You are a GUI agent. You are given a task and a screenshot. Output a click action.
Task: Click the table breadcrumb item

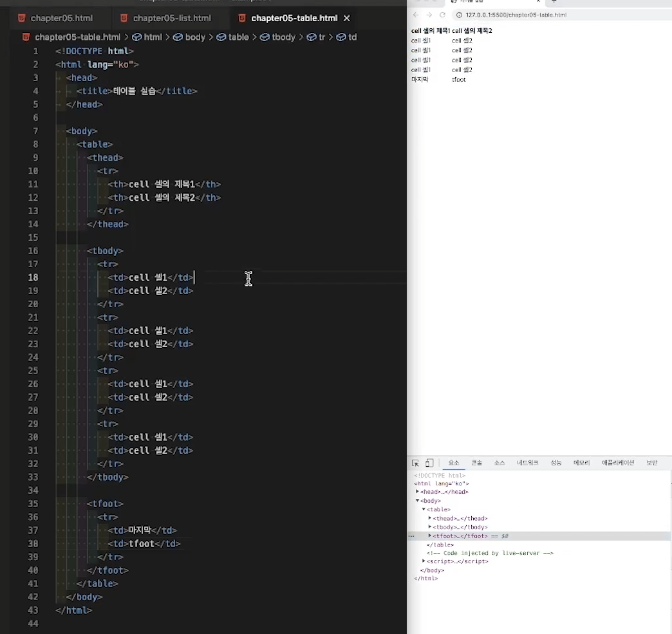[238, 37]
